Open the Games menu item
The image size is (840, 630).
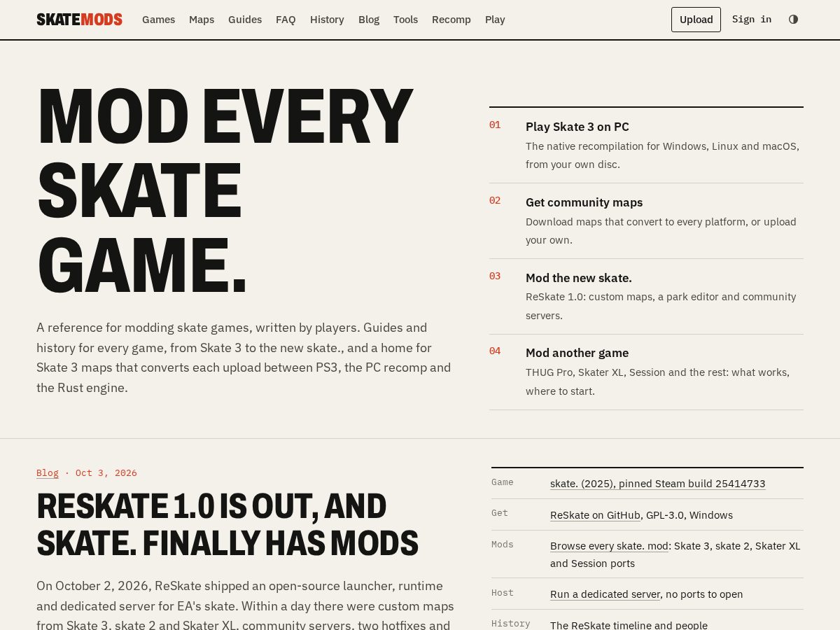159,20
